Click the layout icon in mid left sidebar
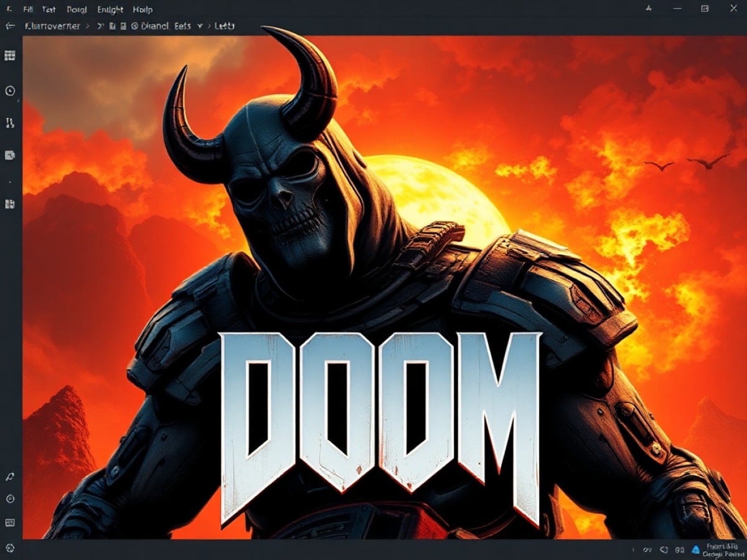 (x=10, y=204)
